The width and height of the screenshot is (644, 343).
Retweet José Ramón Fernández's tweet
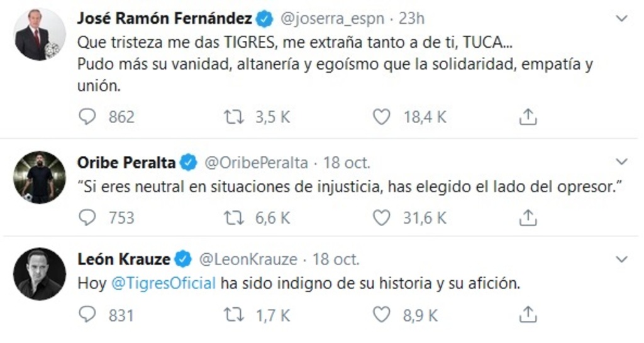pyautogui.click(x=234, y=117)
